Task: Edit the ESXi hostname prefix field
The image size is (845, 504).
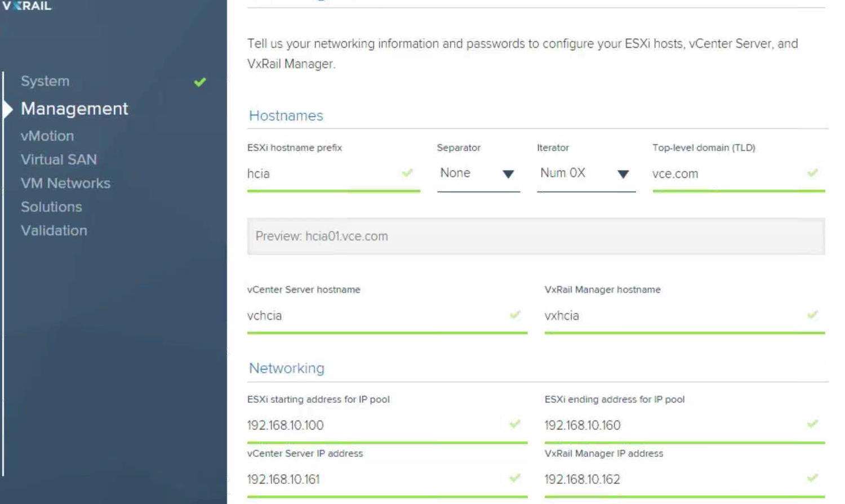Action: [321, 174]
